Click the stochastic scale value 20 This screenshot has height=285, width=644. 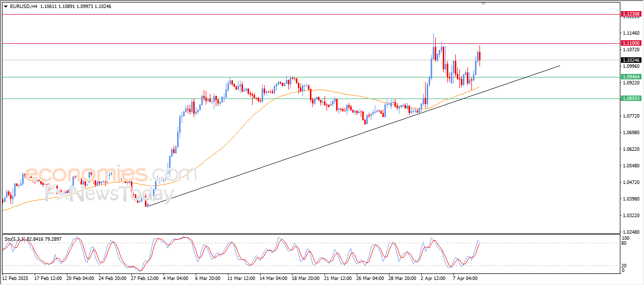click(x=624, y=265)
